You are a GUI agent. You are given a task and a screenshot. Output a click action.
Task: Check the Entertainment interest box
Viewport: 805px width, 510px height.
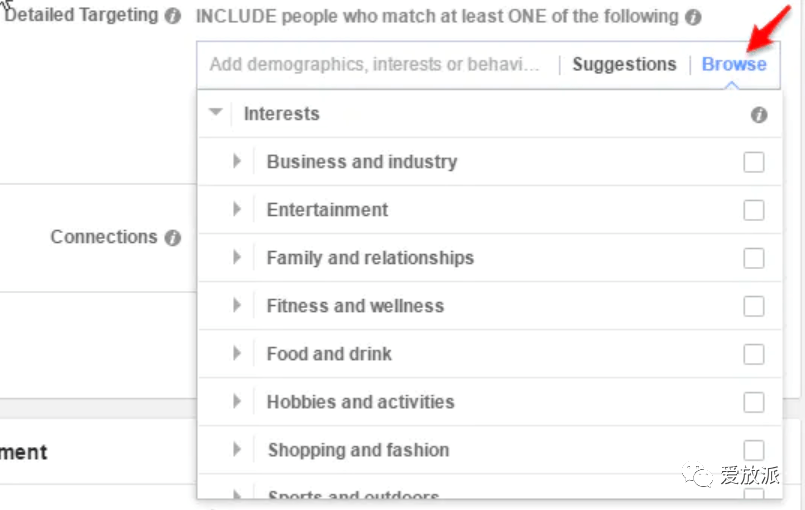coord(754,210)
